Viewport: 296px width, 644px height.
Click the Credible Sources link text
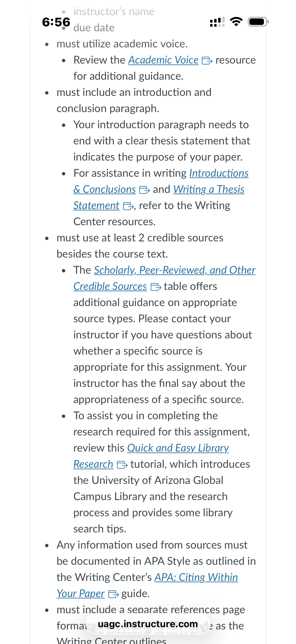(110, 286)
